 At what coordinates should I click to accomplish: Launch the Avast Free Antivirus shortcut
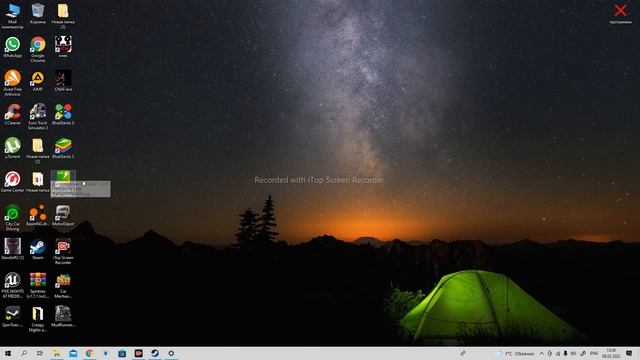pos(13,83)
